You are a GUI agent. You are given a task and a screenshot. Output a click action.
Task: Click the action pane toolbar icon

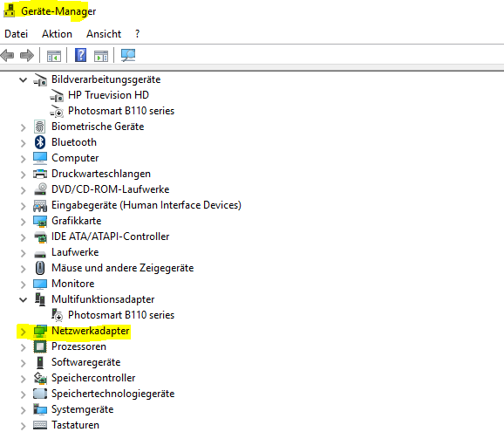(101, 56)
